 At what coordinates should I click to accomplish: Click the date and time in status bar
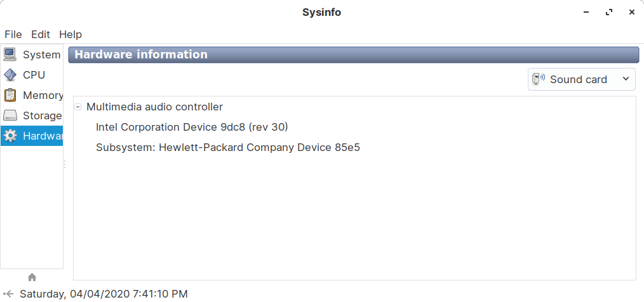[x=104, y=294]
